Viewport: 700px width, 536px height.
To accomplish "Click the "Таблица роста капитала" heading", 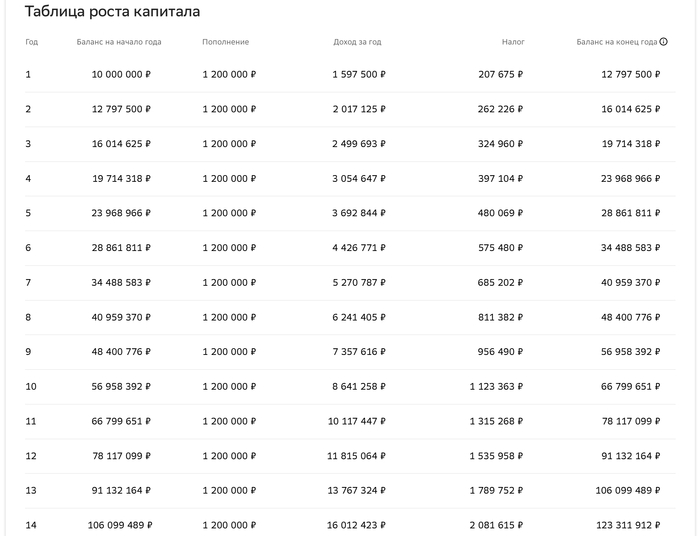I will [112, 12].
